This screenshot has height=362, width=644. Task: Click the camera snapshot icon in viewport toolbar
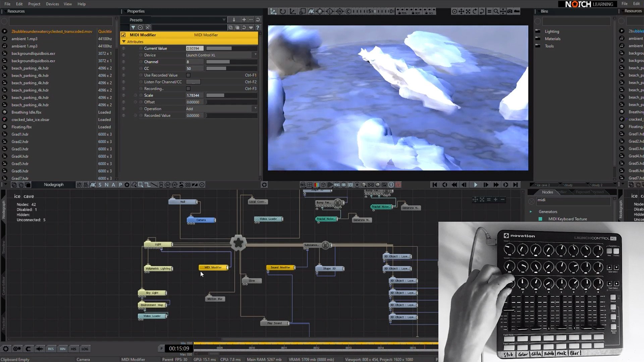[510, 11]
